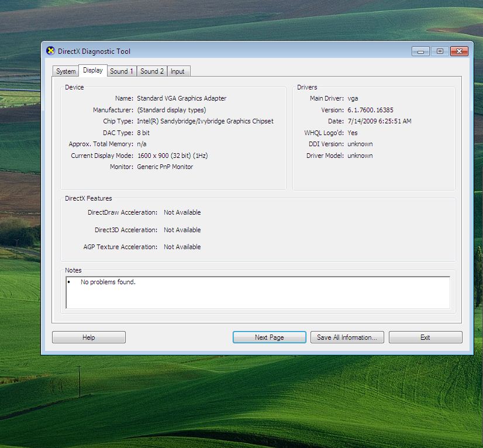This screenshot has width=483, height=448.
Task: Click driver version '6.1.7600.16385'
Action: tap(370, 110)
